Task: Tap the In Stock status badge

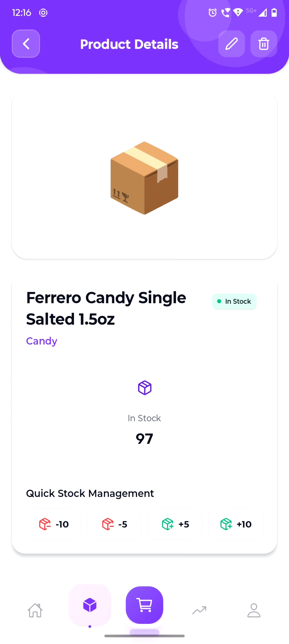Action: [234, 301]
